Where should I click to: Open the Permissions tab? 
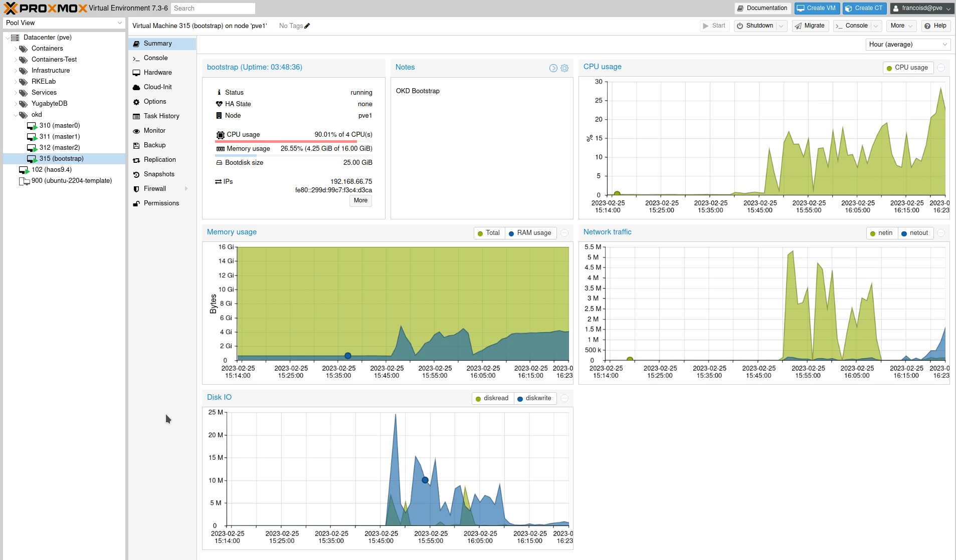pos(162,204)
